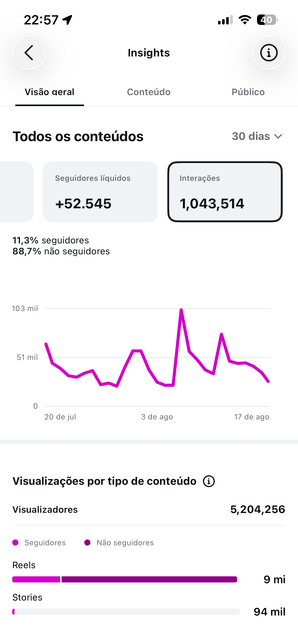The height and width of the screenshot is (644, 298).
Task: Tap info icon beside Visualizações por tipo de conteúdo
Action: pyautogui.click(x=209, y=481)
